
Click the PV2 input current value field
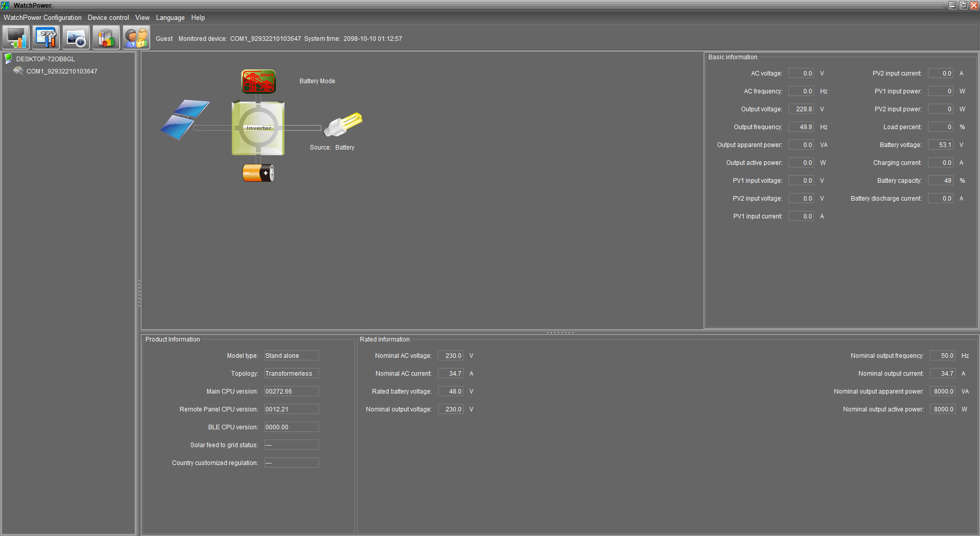[x=941, y=74]
